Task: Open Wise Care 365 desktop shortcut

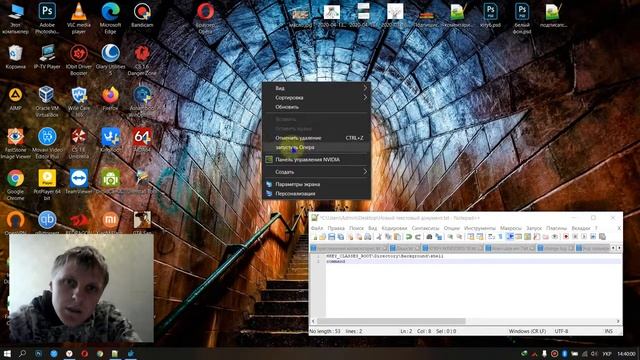Action: [x=79, y=102]
